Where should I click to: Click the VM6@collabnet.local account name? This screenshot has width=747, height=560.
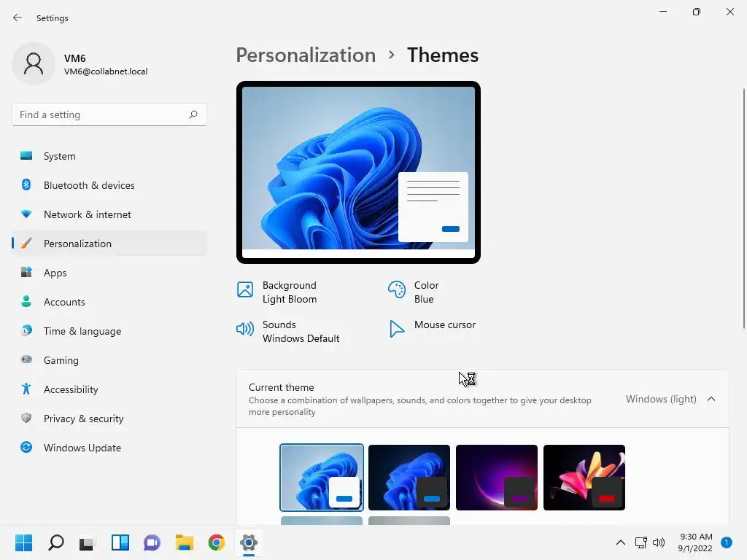click(x=106, y=71)
